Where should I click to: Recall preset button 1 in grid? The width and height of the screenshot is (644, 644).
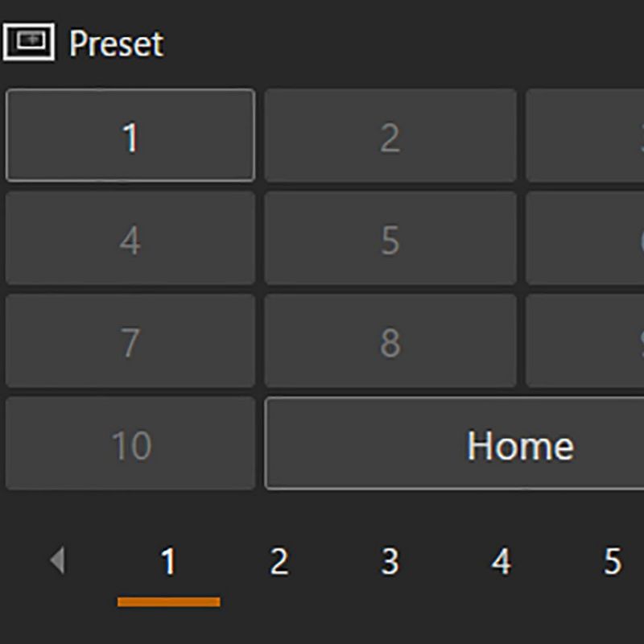point(130,136)
